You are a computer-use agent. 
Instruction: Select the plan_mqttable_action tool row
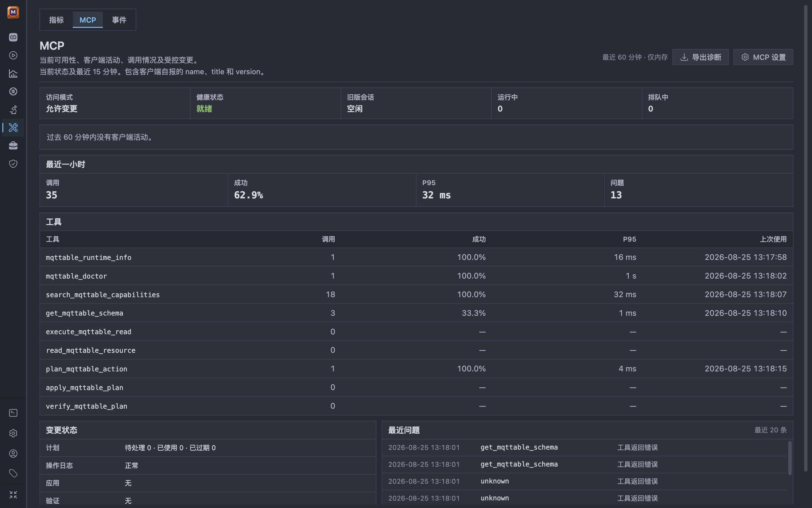[416, 369]
